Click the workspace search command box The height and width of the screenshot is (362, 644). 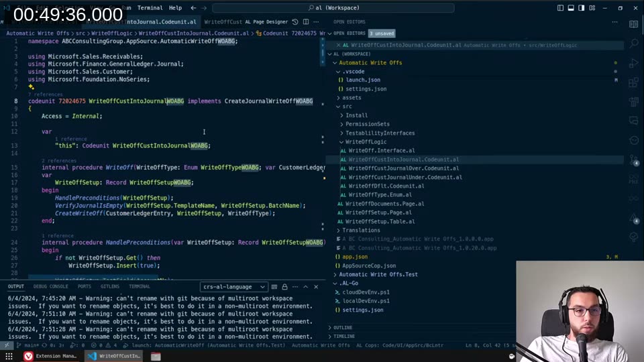tap(333, 8)
